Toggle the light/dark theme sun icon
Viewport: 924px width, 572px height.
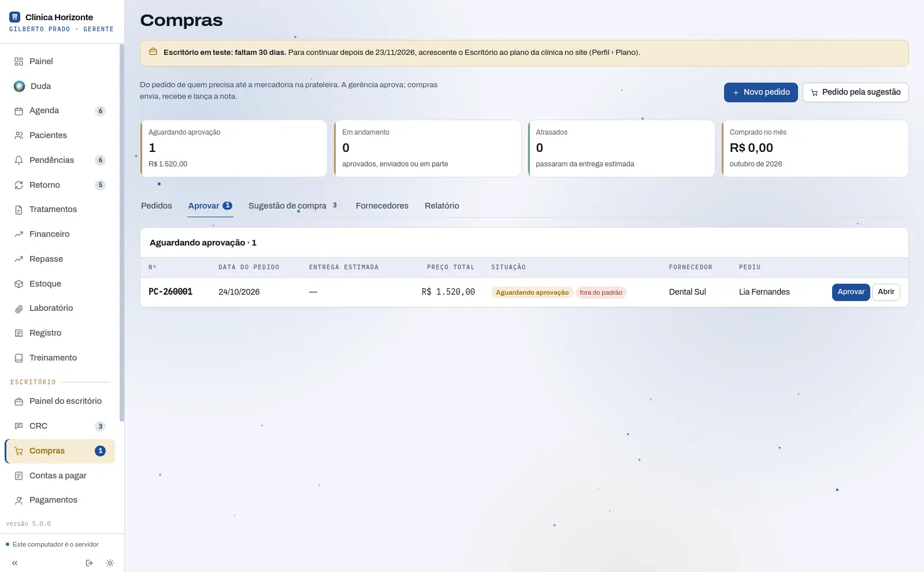pyautogui.click(x=110, y=563)
